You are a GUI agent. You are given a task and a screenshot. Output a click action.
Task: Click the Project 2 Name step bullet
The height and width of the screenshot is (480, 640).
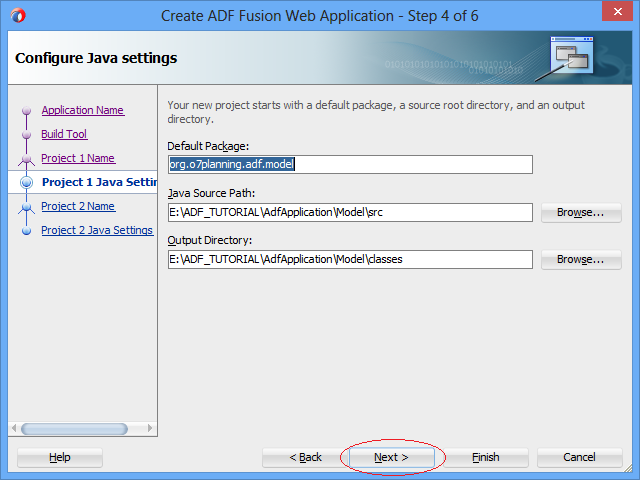point(27,207)
